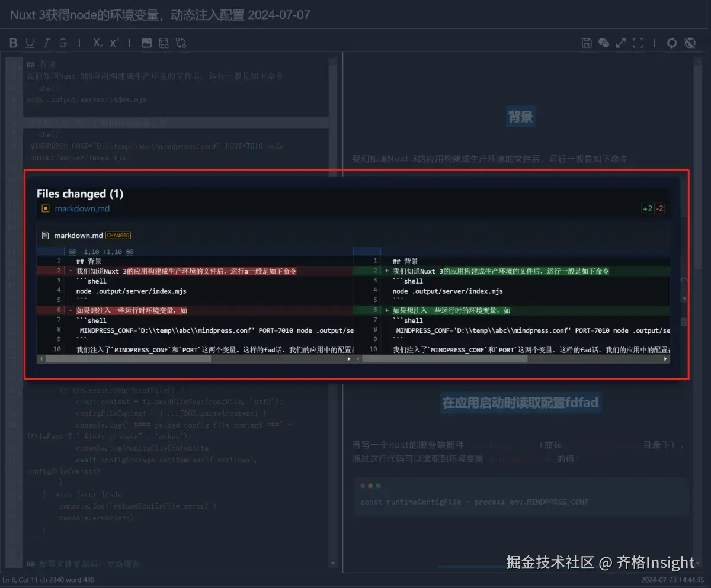Image resolution: width=711 pixels, height=588 pixels.
Task: Click the Files changed (1) heading
Action: (80, 194)
